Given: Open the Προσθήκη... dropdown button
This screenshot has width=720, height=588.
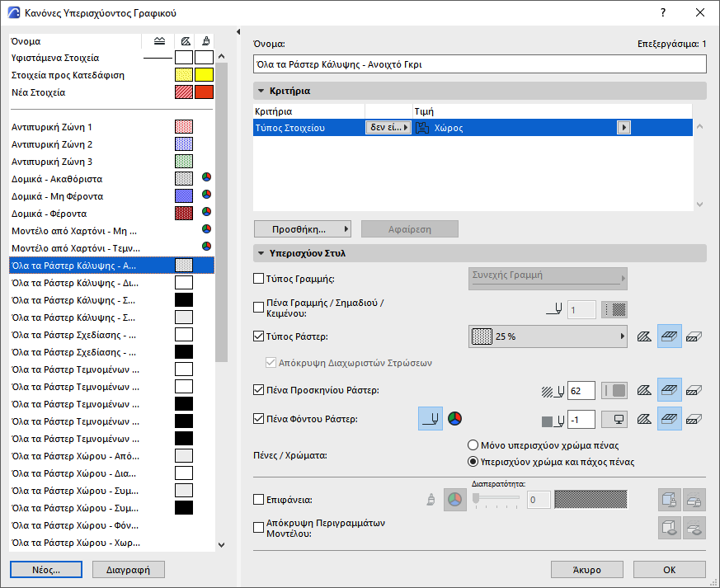Looking at the screenshot, I should click(x=303, y=229).
